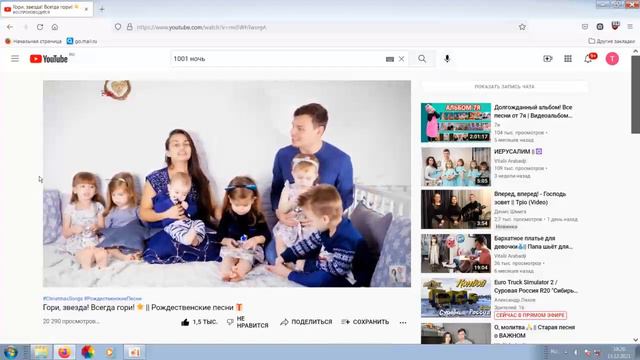Open the YouTube apps grid

point(568,59)
